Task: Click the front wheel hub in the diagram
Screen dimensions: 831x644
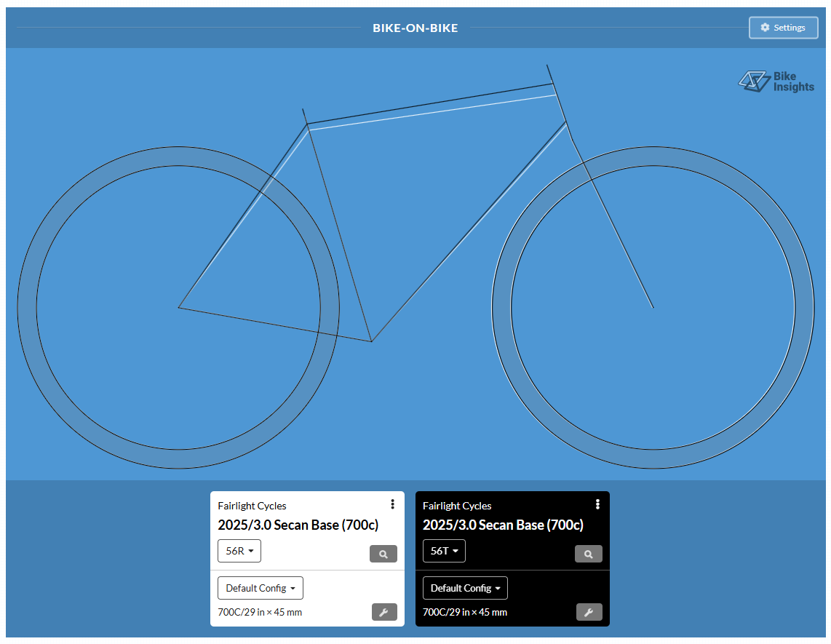Action: click(x=653, y=308)
